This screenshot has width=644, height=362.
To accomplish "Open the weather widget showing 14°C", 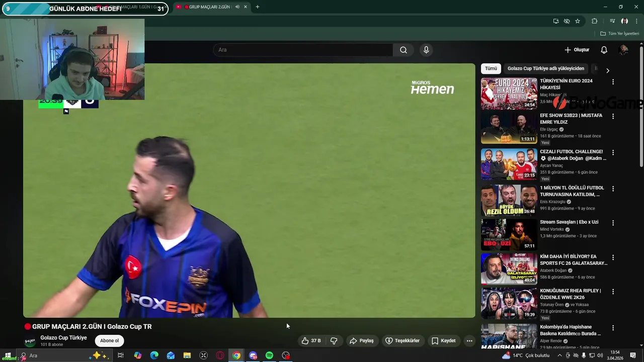I will click(x=525, y=355).
